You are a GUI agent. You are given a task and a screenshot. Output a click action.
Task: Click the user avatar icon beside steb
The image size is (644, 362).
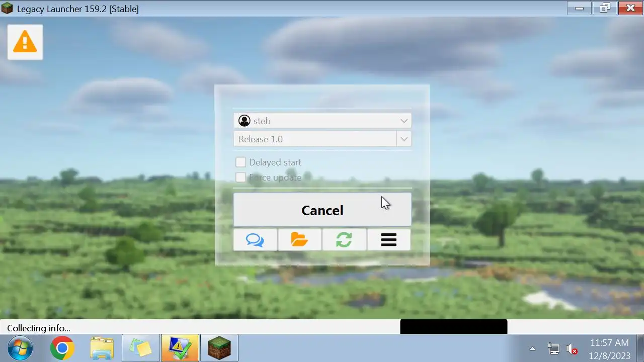pyautogui.click(x=245, y=121)
